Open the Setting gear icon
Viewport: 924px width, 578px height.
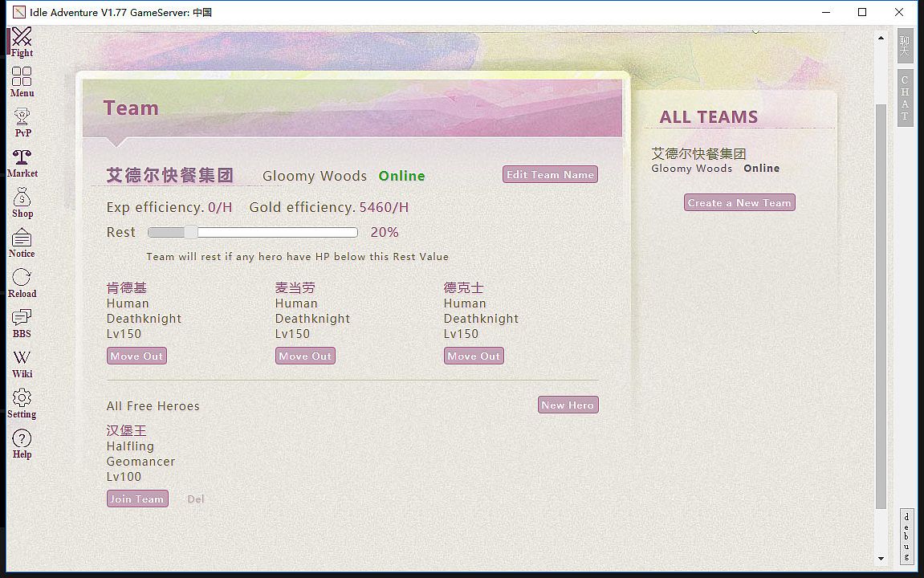pyautogui.click(x=22, y=404)
